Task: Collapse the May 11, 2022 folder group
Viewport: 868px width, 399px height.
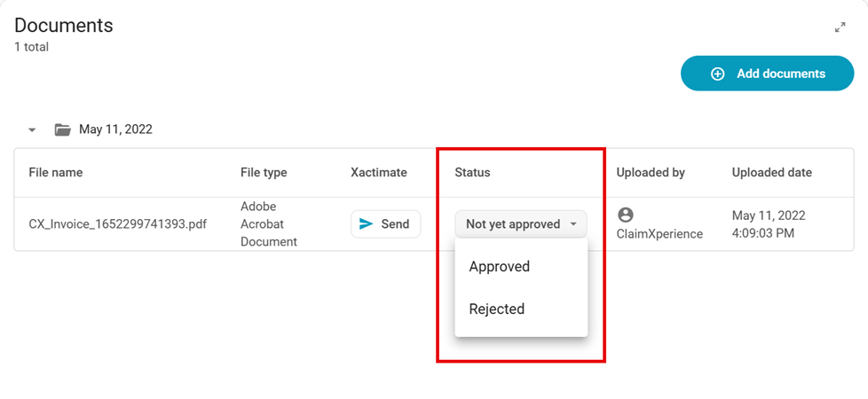Action: coord(32,130)
